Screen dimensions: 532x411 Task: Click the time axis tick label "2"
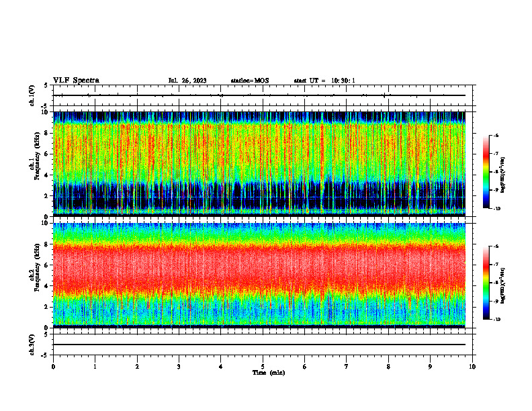(137, 366)
